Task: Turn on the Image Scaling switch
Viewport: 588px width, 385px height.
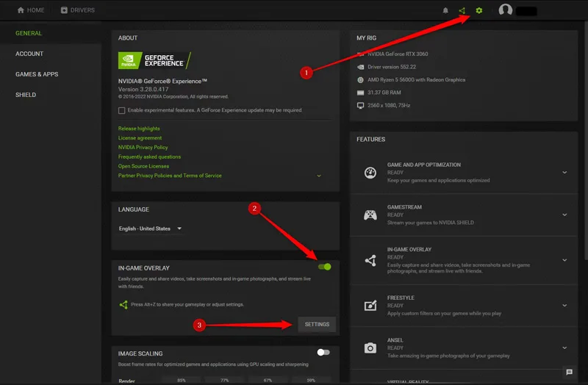Action: pyautogui.click(x=323, y=353)
